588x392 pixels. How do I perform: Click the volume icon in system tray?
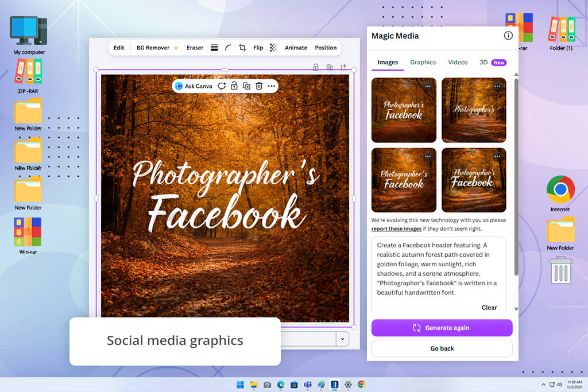click(559, 385)
